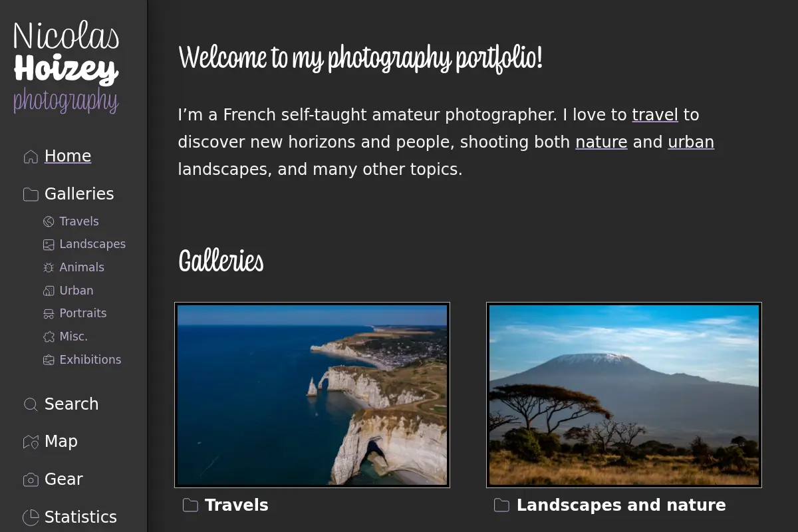This screenshot has width=798, height=532.
Task: Click the camera icon next to Gear
Action: click(x=31, y=479)
